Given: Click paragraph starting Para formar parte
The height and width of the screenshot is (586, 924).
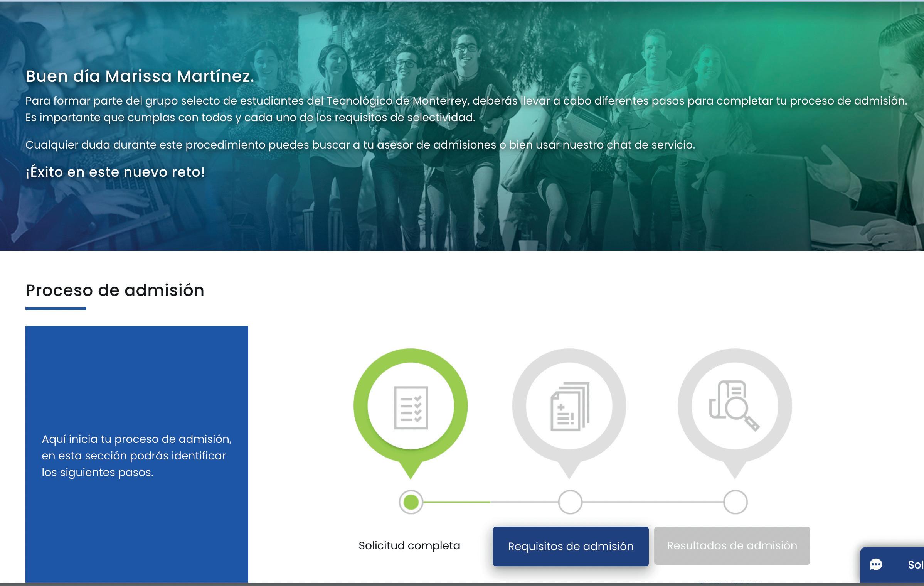Looking at the screenshot, I should pyautogui.click(x=466, y=101).
